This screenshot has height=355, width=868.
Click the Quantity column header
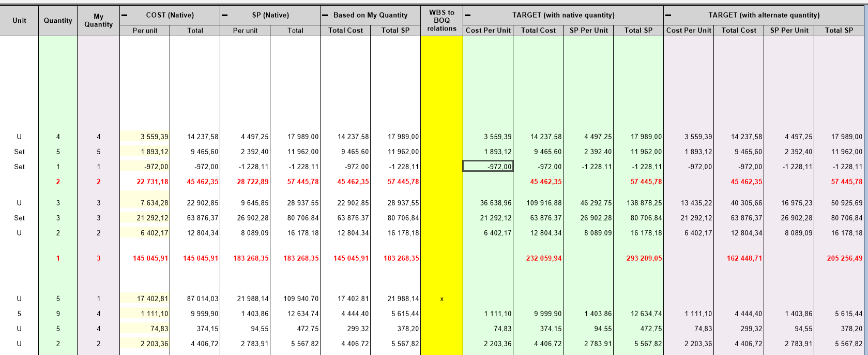pos(58,21)
